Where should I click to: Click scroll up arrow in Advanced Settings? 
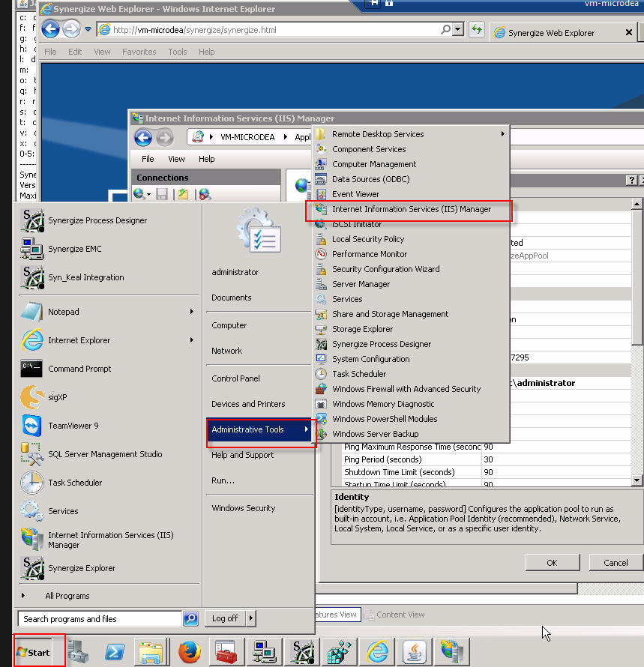point(637,204)
